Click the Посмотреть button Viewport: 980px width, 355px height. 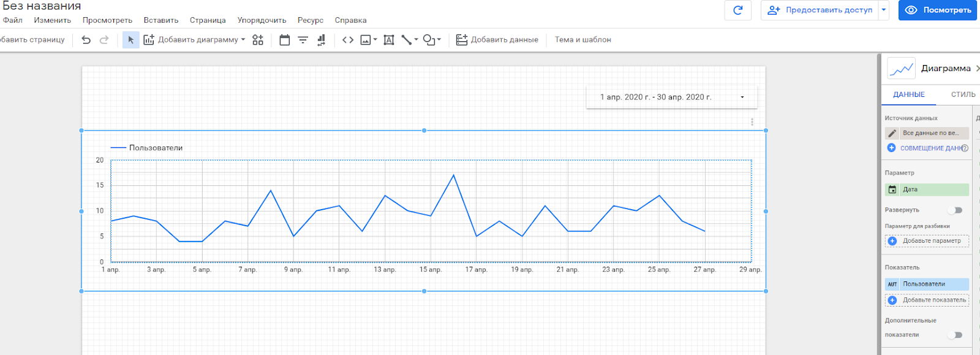click(938, 10)
